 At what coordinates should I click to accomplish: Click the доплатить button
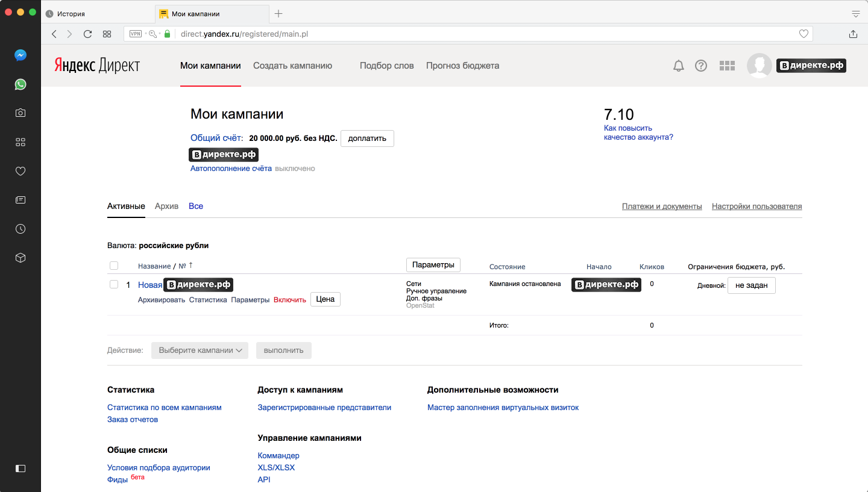point(367,139)
